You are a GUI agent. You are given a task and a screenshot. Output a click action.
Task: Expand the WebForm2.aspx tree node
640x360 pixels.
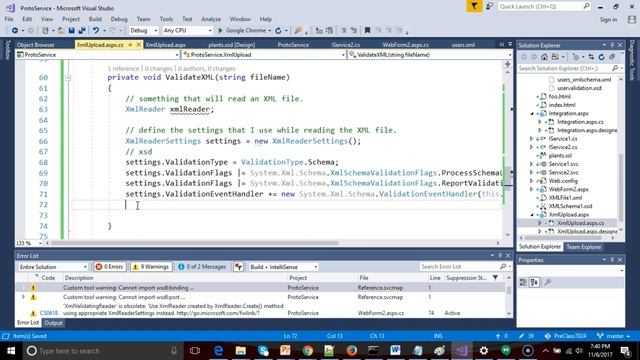click(x=532, y=189)
